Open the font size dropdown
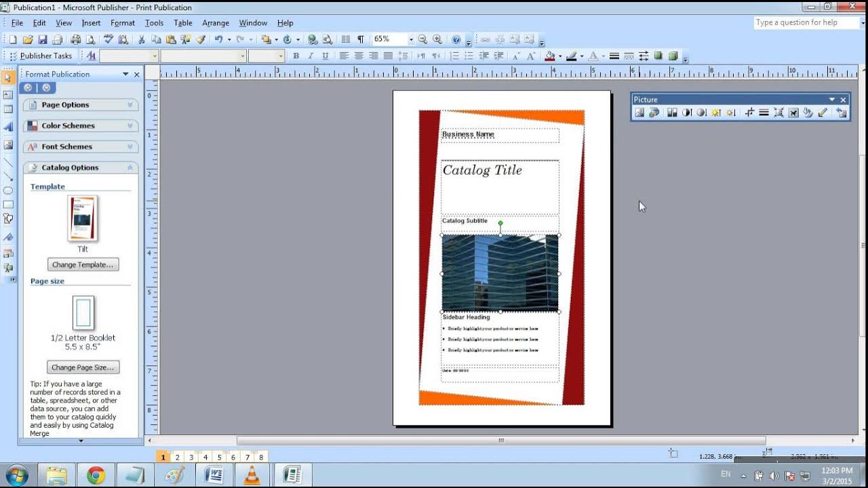 (280, 56)
